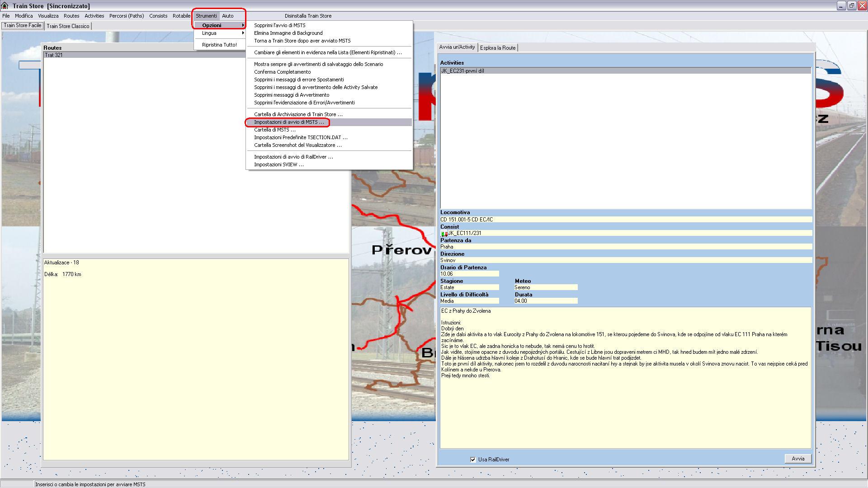Toggle Mostra sempre gli avvertimenti di salvataggio
Viewport: 868px width, 488px height.
point(329,64)
